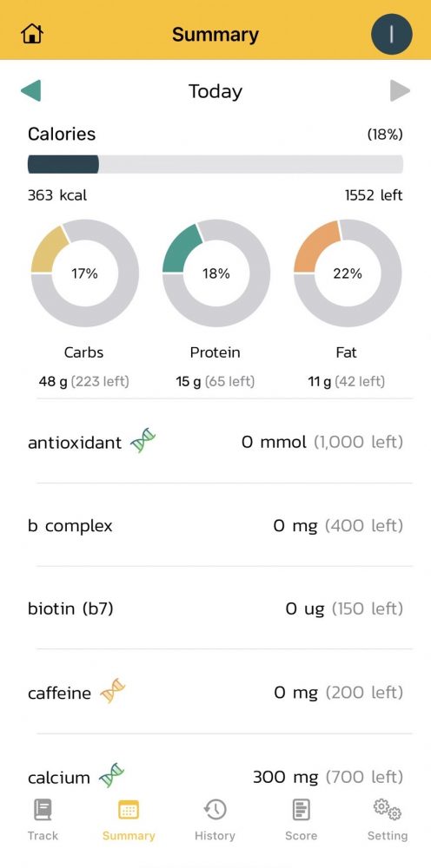431x868 pixels.
Task: Open the Setting tab
Action: [x=388, y=820]
